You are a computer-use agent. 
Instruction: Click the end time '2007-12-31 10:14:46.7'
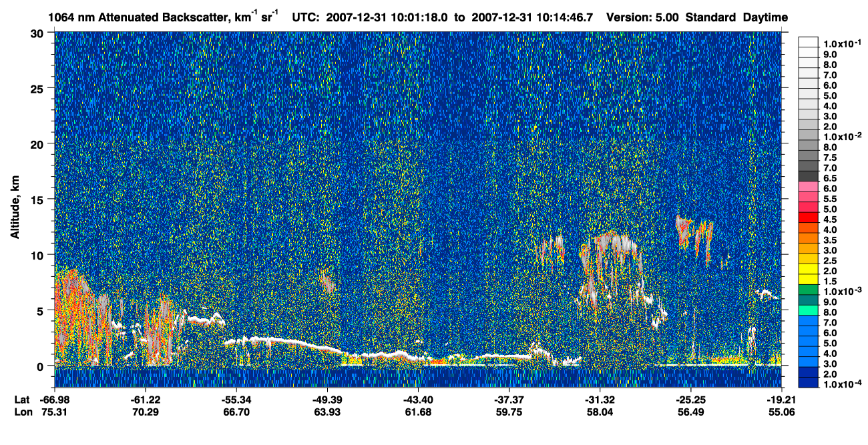[x=533, y=17]
